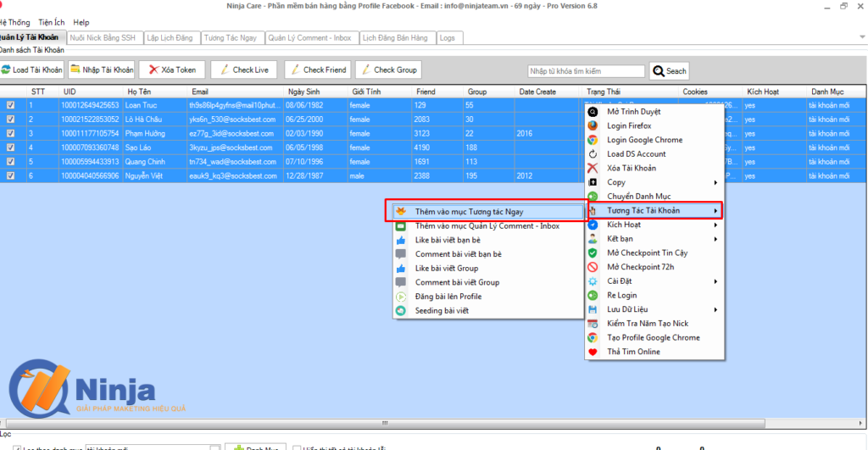Click the Login Firefox icon
This screenshot has height=450, width=868.
click(x=593, y=125)
